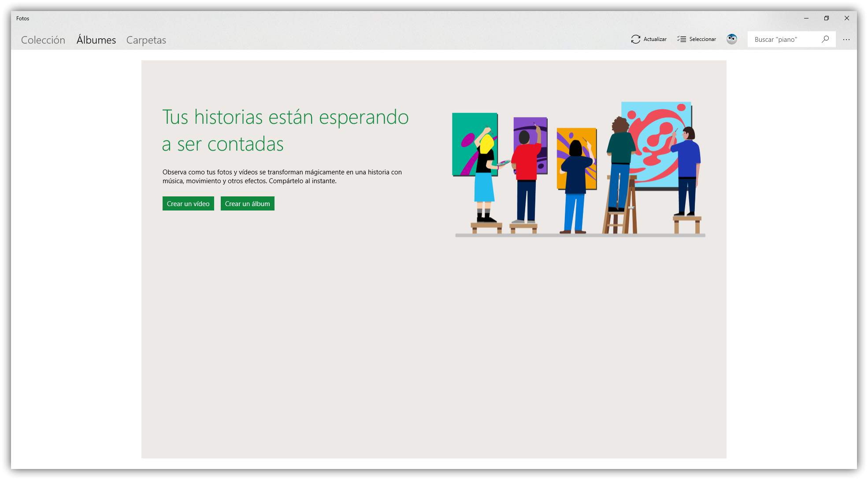Restore down the Fotos window
The width and height of the screenshot is (868, 480).
[827, 18]
